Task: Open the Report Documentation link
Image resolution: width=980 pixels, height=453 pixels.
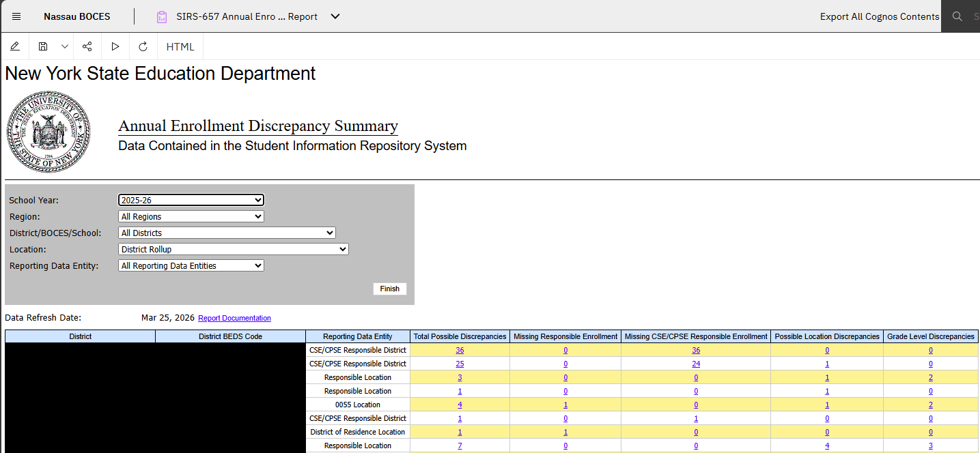Action: click(234, 318)
